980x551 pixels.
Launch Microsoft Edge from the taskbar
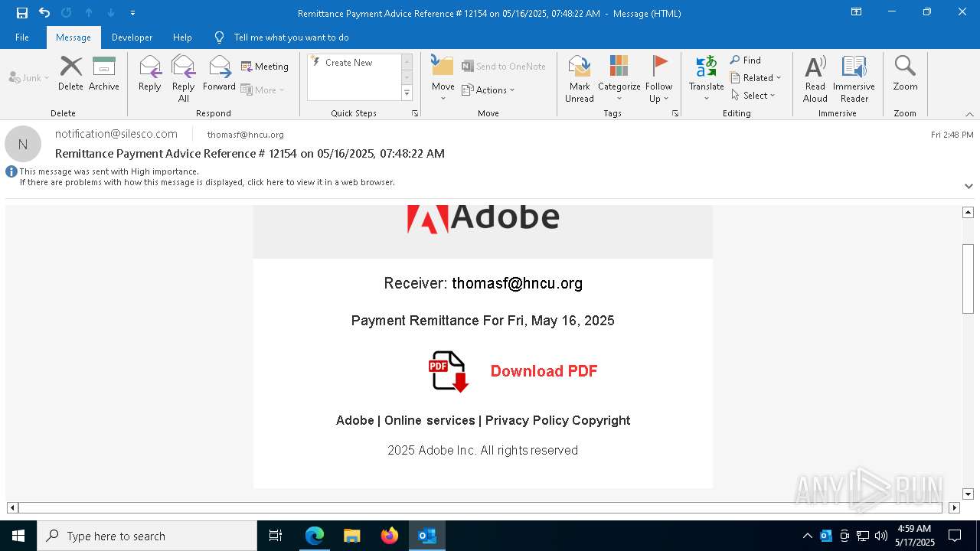pyautogui.click(x=314, y=536)
